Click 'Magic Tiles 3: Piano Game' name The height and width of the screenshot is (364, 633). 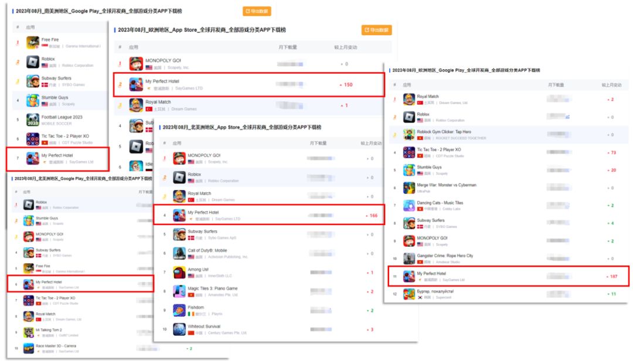tap(212, 288)
